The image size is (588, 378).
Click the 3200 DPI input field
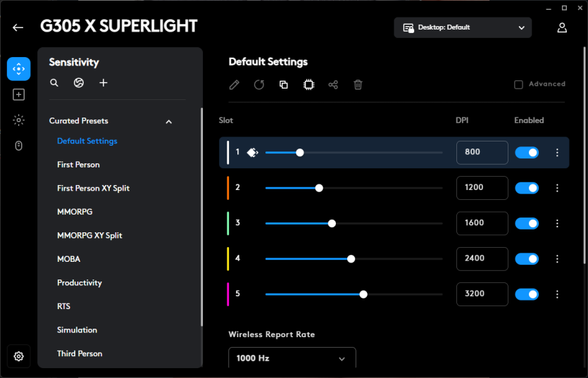pyautogui.click(x=482, y=294)
